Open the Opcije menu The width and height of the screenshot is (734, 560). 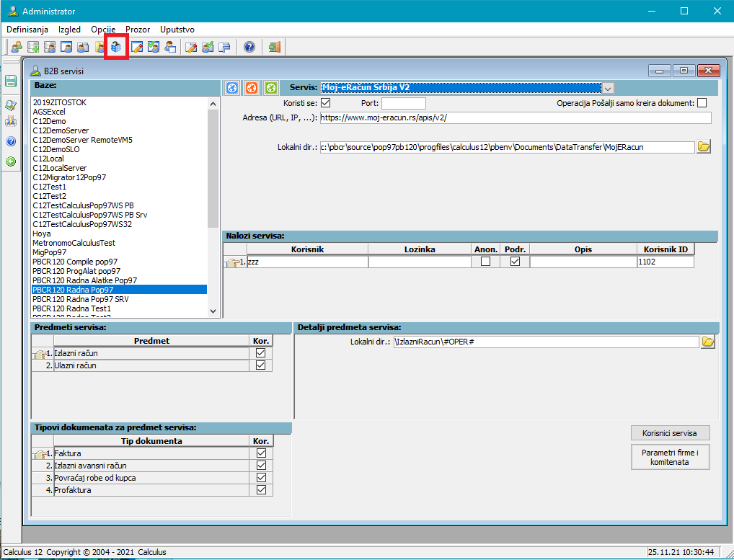point(103,30)
